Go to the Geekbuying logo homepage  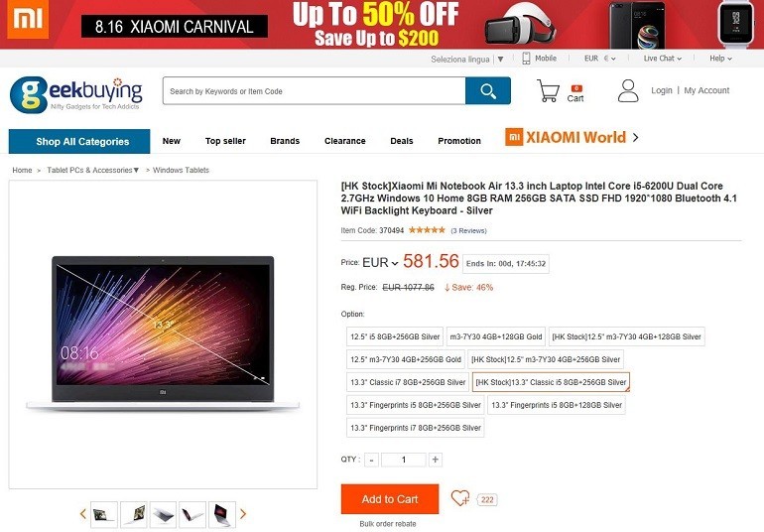point(76,94)
